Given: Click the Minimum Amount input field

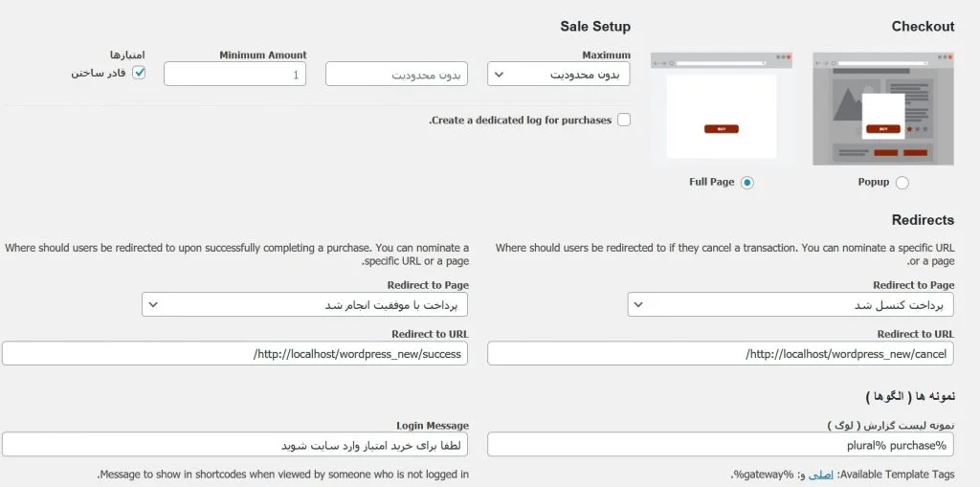Looking at the screenshot, I should (x=235, y=74).
